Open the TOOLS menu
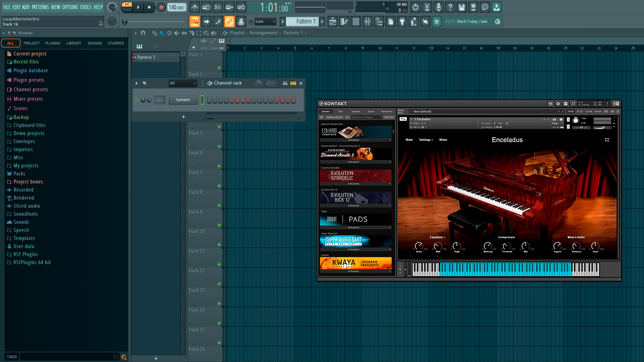This screenshot has width=644, height=362. [86, 7]
